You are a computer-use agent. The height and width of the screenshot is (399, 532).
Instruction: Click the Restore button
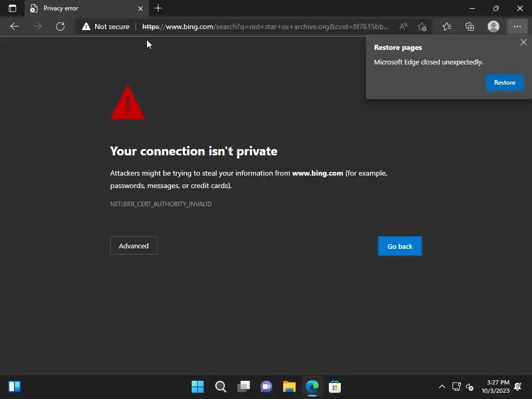pyautogui.click(x=504, y=83)
